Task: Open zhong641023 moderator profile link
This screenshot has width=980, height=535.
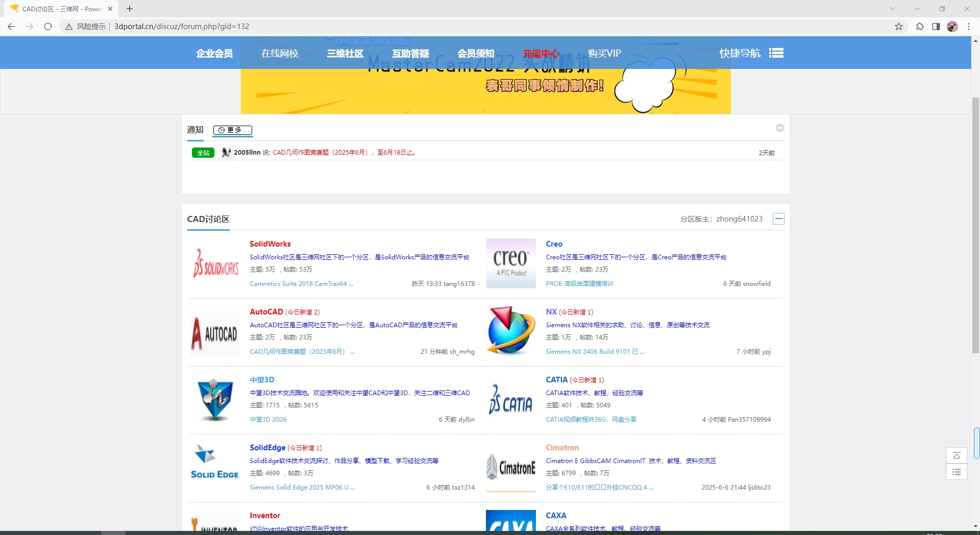Action: coord(739,219)
